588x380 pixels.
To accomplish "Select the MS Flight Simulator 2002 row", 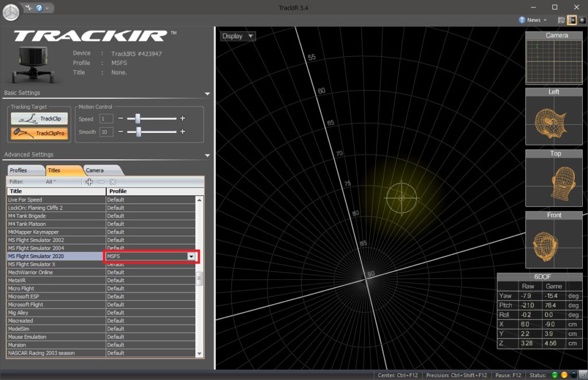I will pyautogui.click(x=101, y=240).
